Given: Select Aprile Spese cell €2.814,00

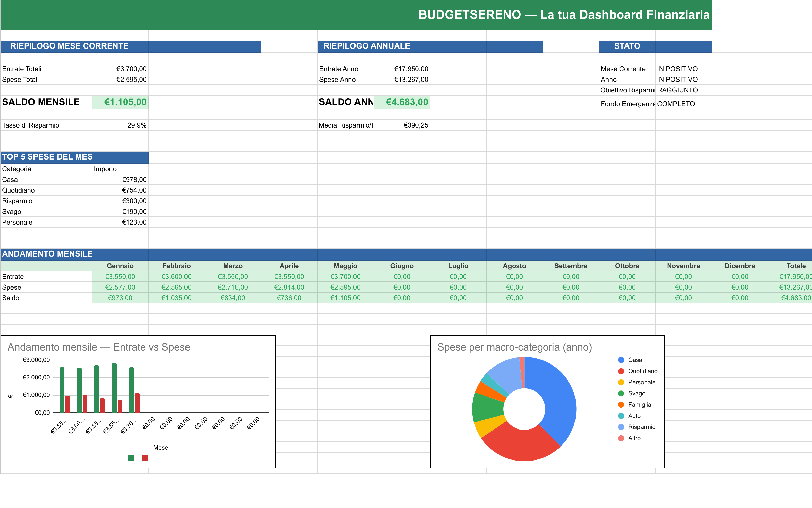Looking at the screenshot, I should [x=289, y=288].
